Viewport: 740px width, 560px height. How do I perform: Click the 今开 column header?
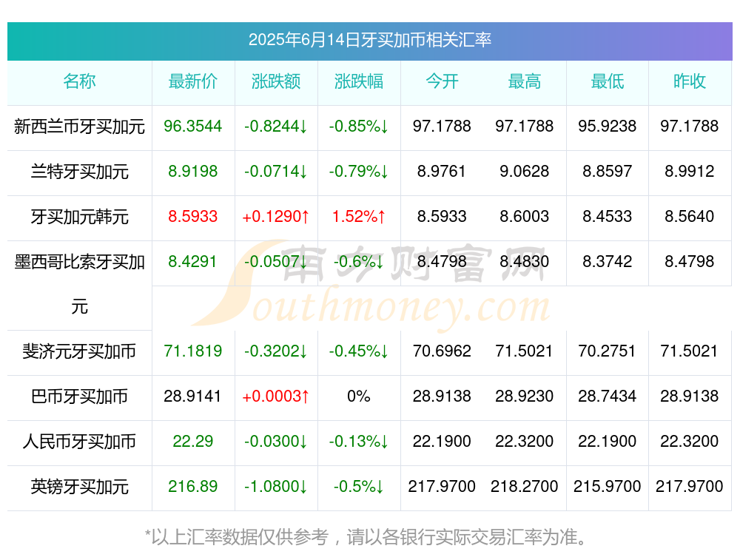[442, 81]
